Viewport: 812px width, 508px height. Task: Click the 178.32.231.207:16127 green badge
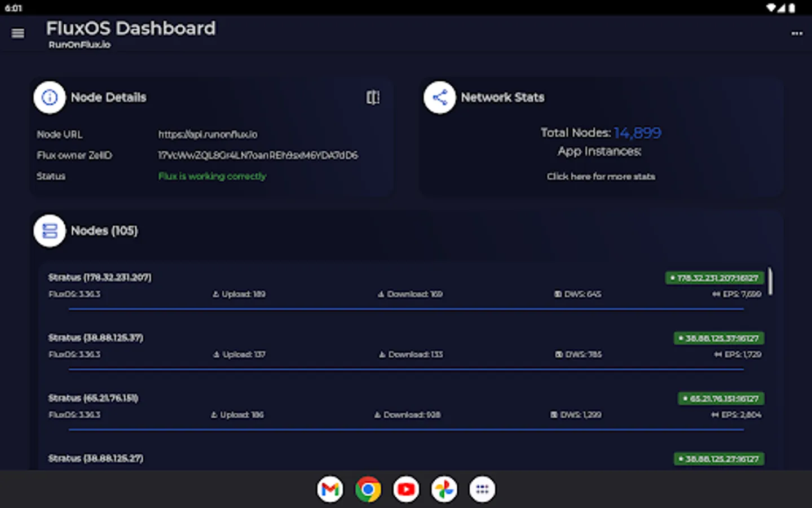tap(715, 278)
